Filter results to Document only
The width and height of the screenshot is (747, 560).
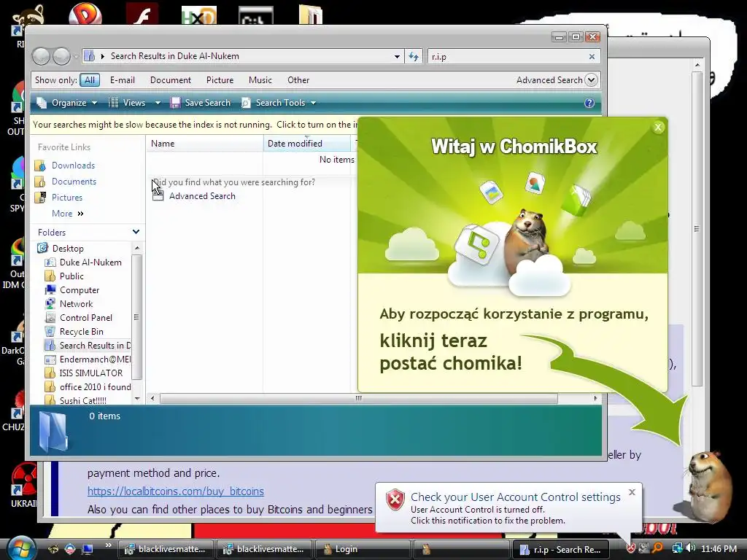tap(171, 80)
